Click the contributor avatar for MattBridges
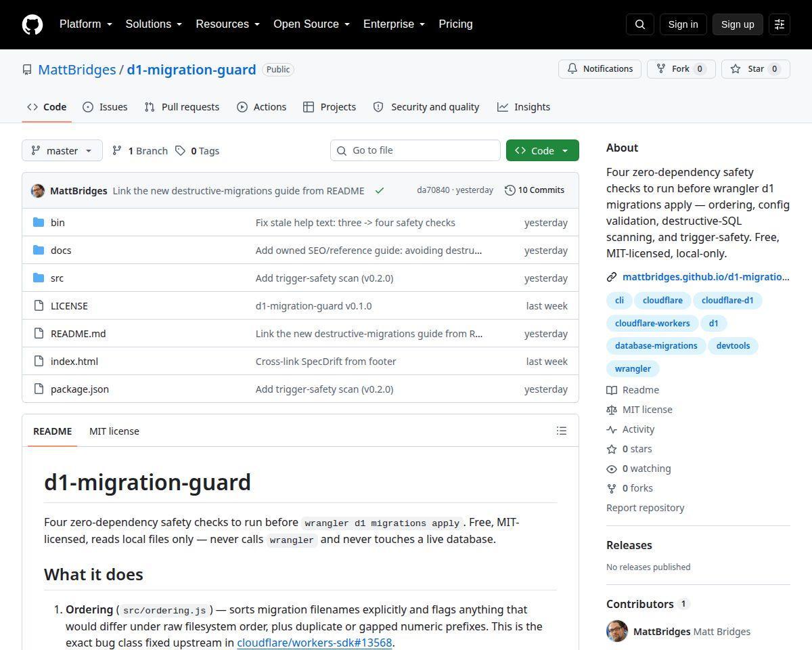 617,631
